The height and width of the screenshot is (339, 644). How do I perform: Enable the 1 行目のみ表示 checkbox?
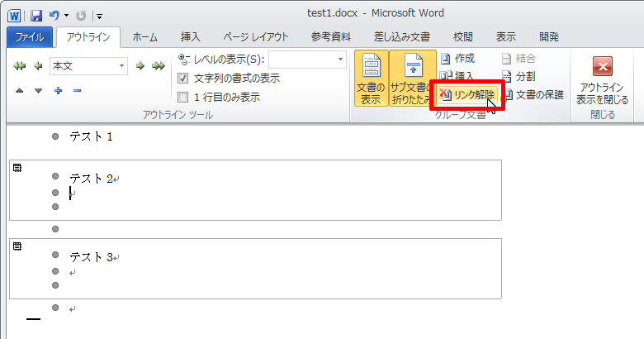pos(184,97)
